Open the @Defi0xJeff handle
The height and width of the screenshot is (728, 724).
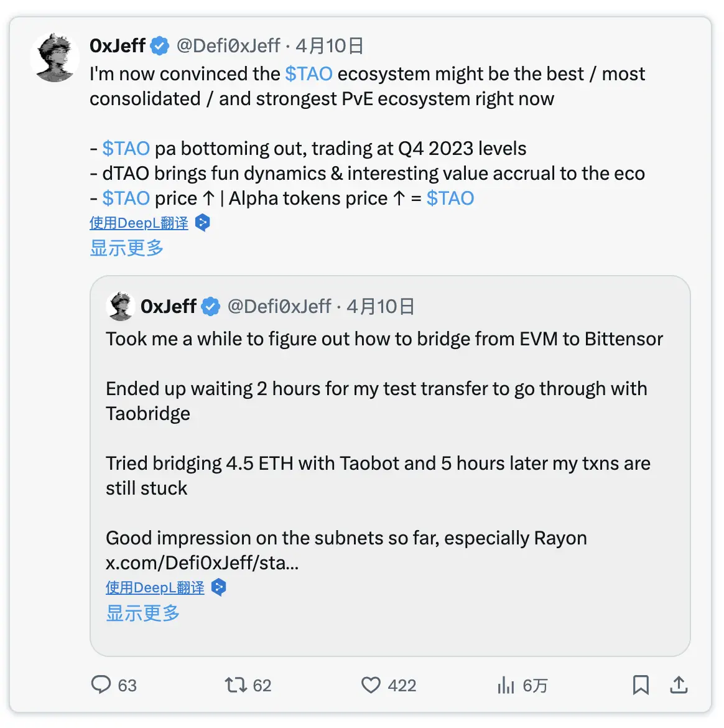click(227, 45)
